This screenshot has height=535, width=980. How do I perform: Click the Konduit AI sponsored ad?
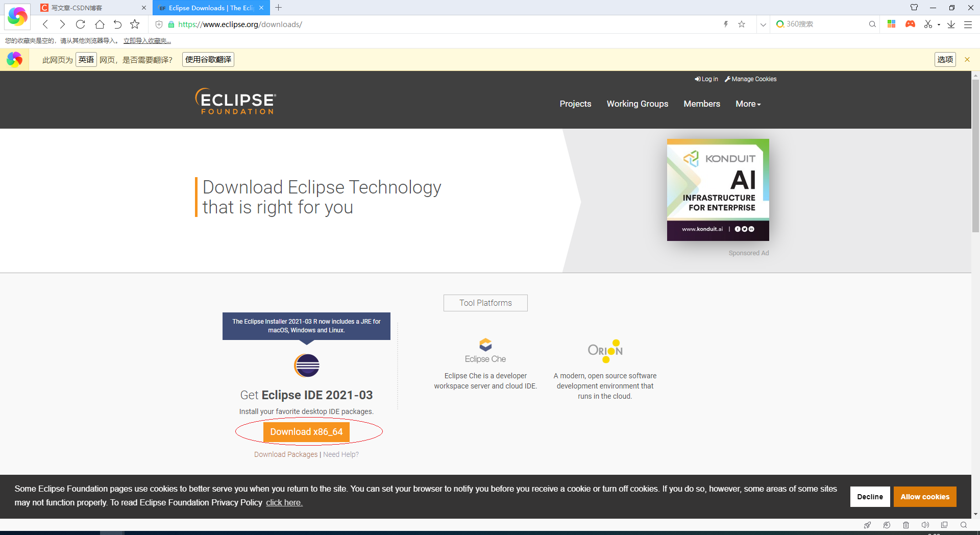pos(718,190)
